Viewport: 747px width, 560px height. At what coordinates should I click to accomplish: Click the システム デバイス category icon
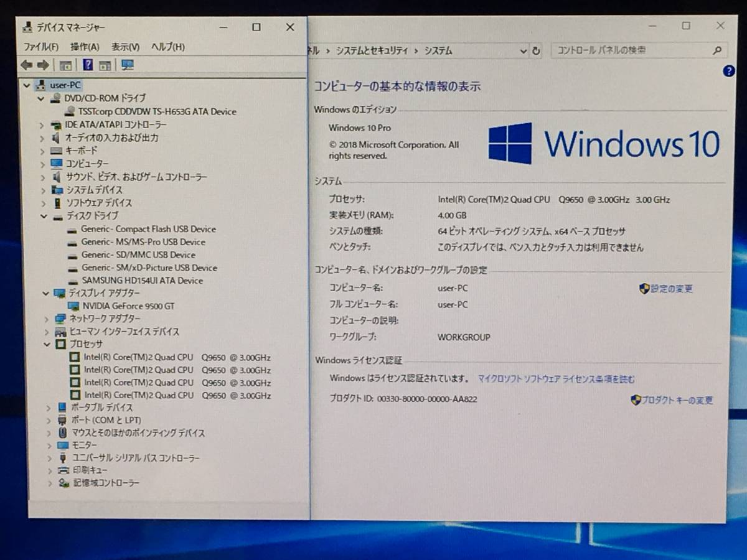click(x=57, y=190)
